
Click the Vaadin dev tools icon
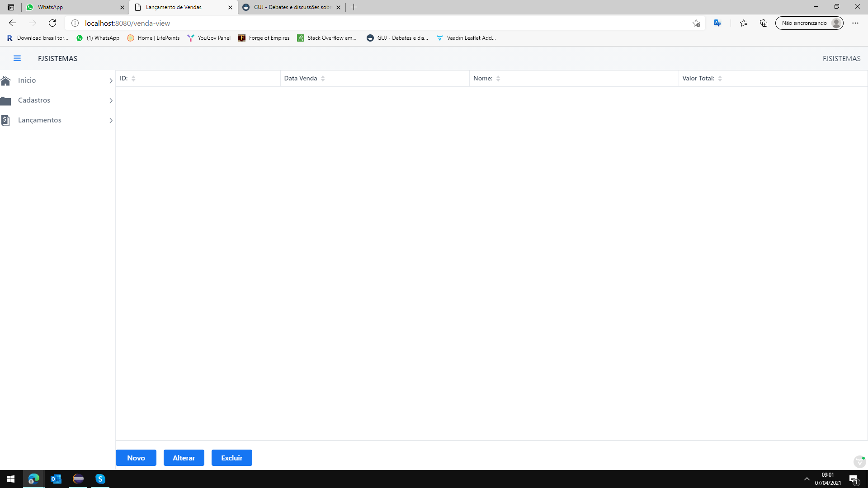coord(859,461)
